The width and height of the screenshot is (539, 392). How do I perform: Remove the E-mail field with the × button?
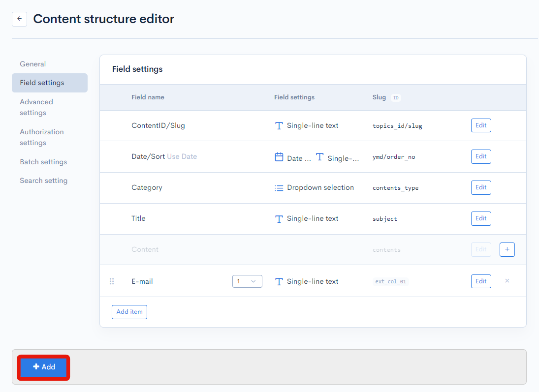click(507, 281)
